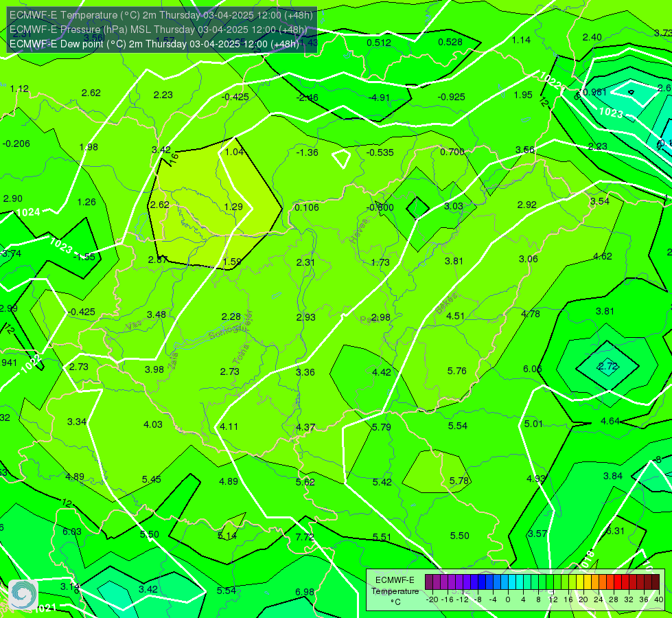The height and width of the screenshot is (618, 672).
Task: Click the dew point value 2.31
Action: click(x=305, y=262)
